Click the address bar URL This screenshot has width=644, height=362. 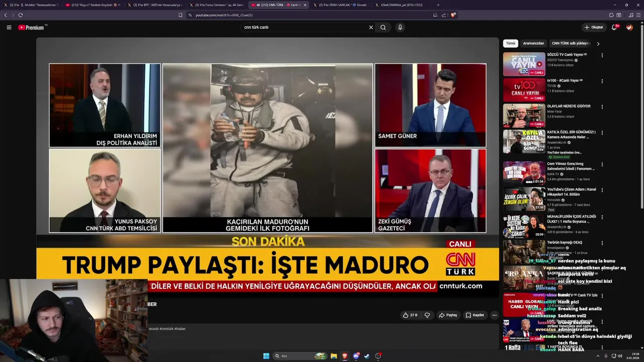click(x=224, y=15)
